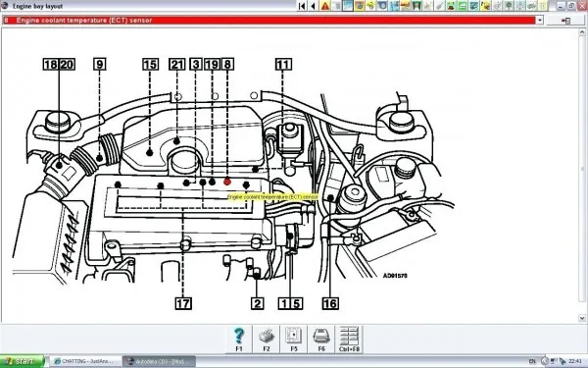Click the F5 page layout icon
This screenshot has height=368, width=588.
[294, 340]
